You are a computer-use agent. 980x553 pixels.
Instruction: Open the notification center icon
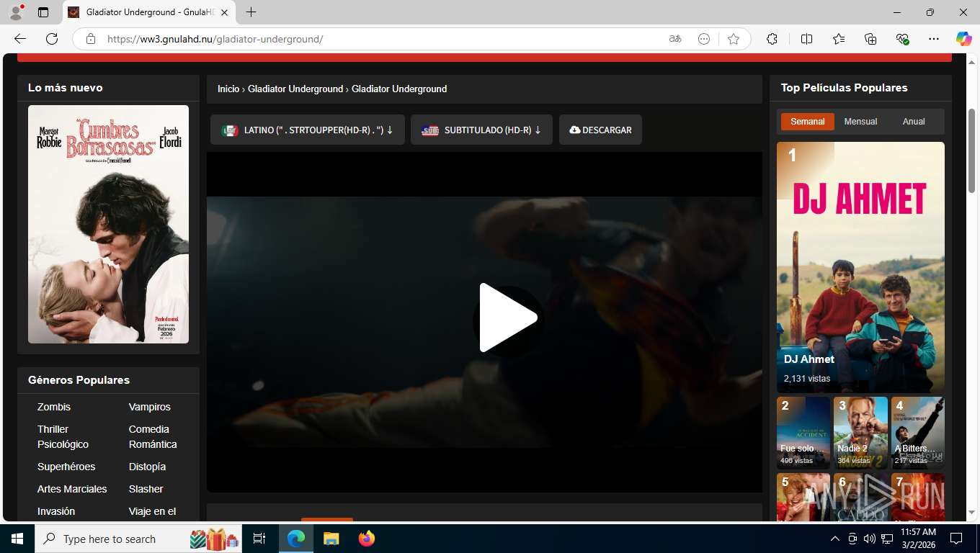[x=956, y=539]
